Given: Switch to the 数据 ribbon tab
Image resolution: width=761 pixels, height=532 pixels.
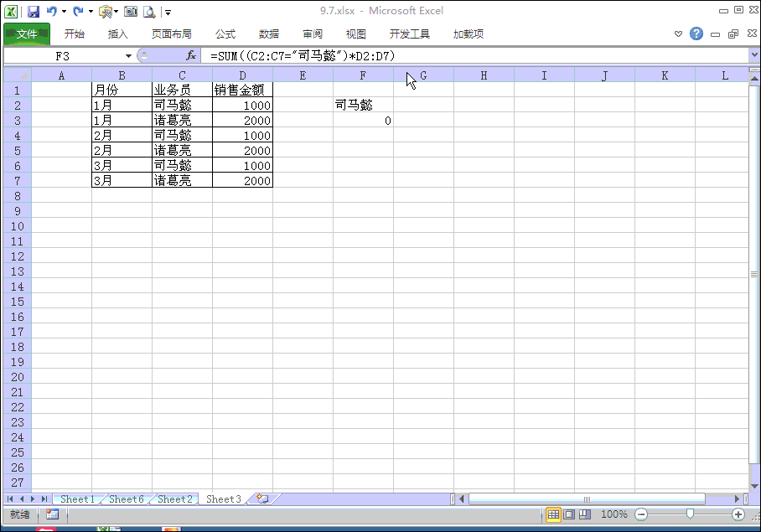Looking at the screenshot, I should tap(269, 34).
